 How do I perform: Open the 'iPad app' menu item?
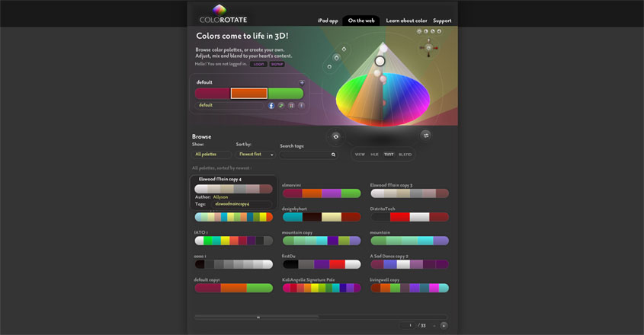[x=328, y=21]
